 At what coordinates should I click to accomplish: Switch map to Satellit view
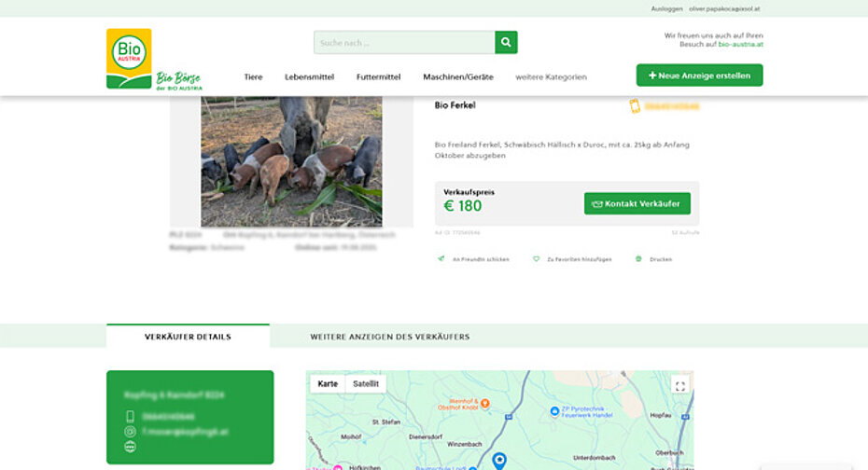pyautogui.click(x=365, y=384)
